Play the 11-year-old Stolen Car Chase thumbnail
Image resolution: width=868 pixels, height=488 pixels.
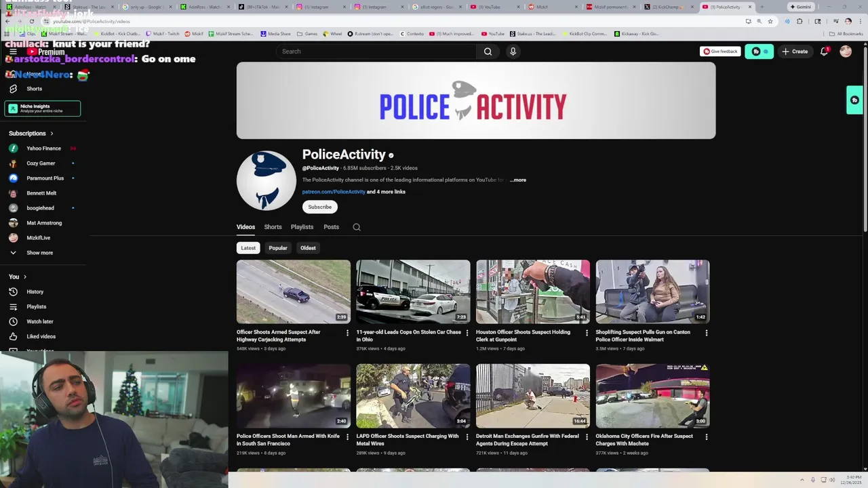pos(413,291)
